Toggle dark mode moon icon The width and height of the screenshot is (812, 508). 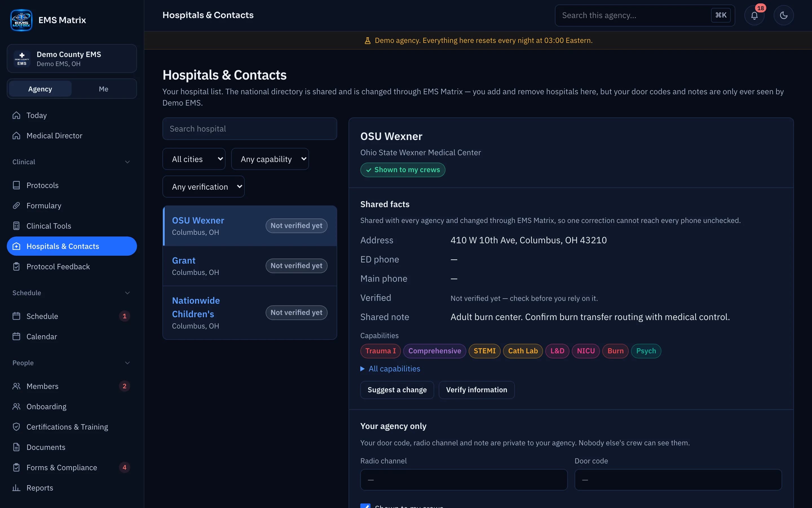784,16
